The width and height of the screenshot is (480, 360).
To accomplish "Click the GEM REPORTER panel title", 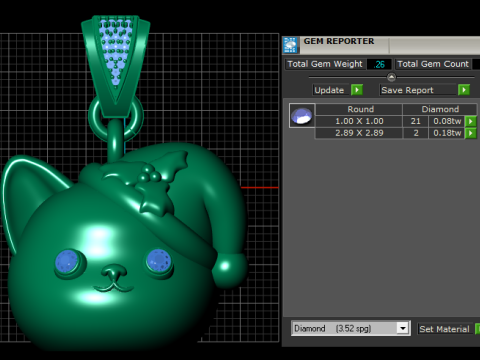I will click(339, 41).
